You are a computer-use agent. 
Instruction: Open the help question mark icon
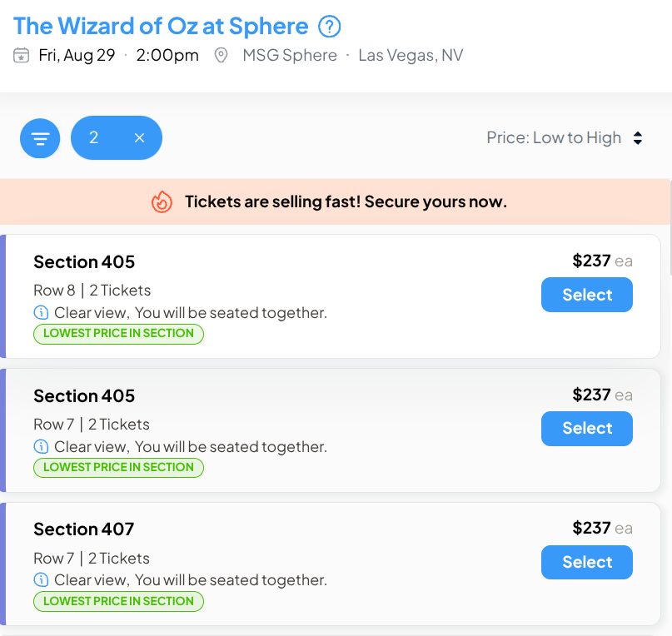coord(329,27)
